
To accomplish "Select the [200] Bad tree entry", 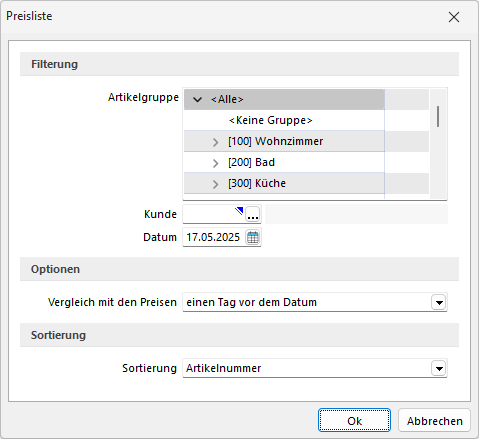I will 251,162.
